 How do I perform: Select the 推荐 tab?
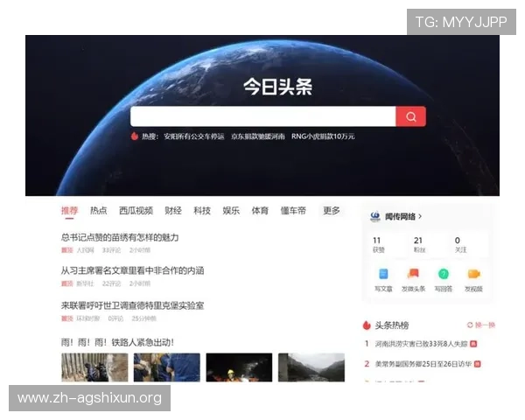tap(70, 211)
